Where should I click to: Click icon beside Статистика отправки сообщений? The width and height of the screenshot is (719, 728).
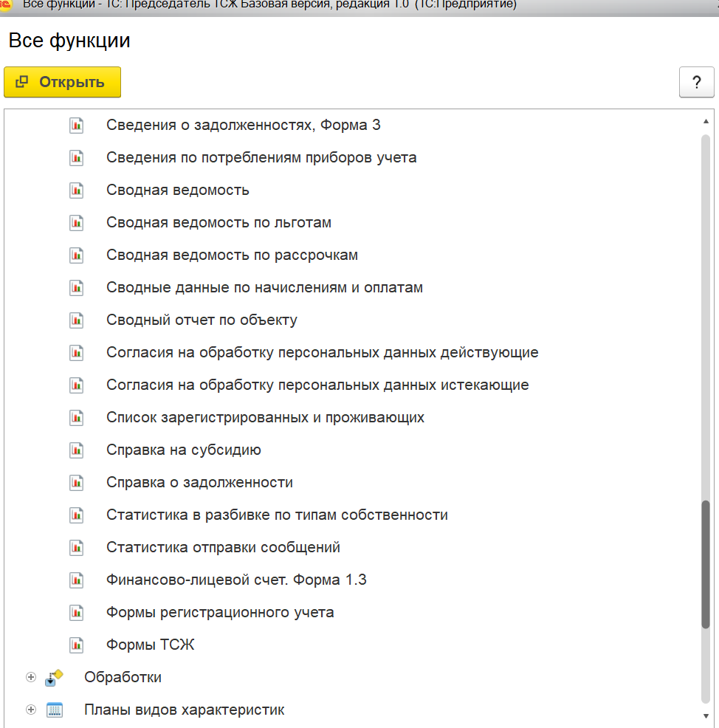tap(76, 548)
